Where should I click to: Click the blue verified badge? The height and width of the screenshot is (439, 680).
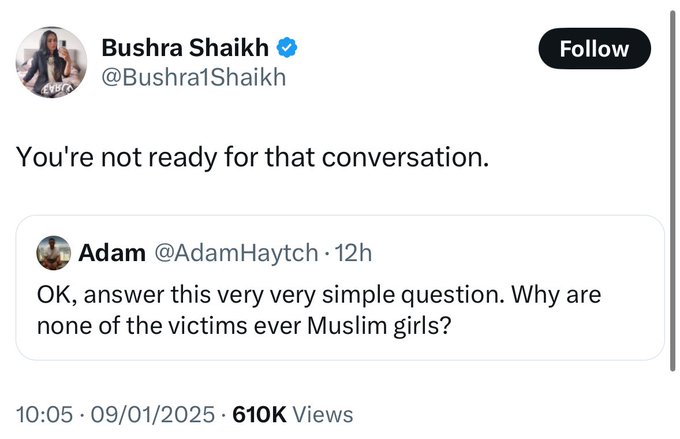pyautogui.click(x=285, y=49)
